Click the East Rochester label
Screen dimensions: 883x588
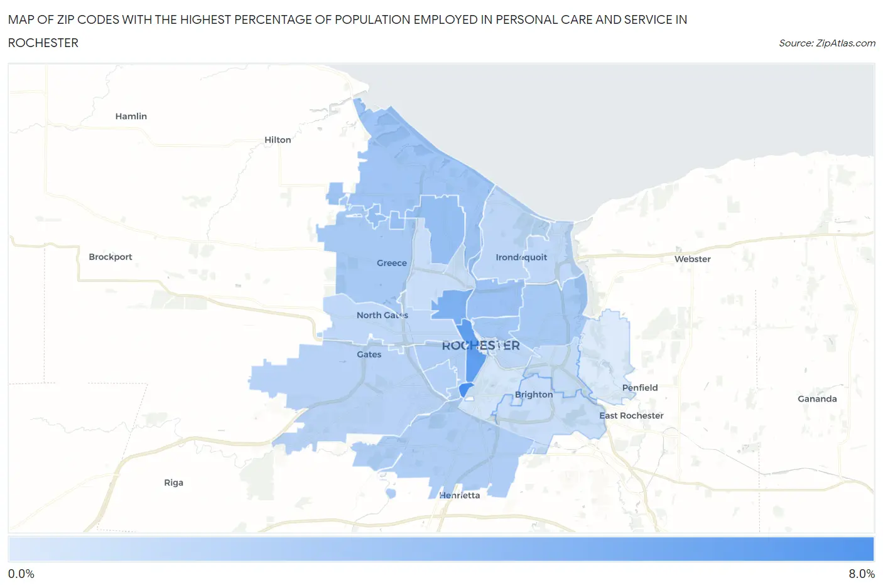631,415
